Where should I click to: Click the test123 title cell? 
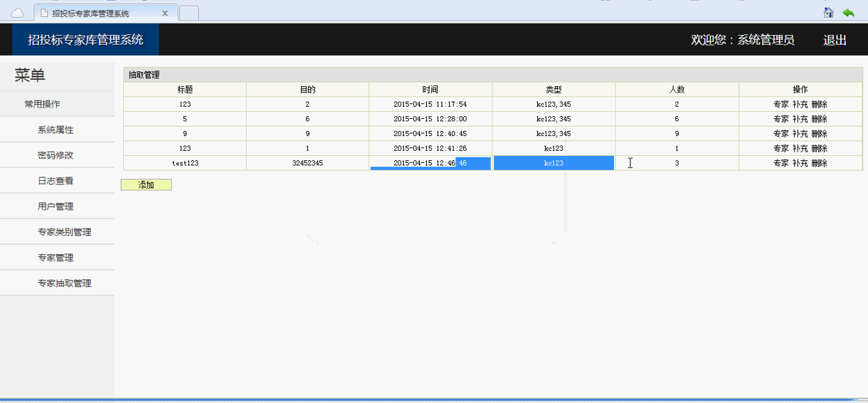click(185, 163)
